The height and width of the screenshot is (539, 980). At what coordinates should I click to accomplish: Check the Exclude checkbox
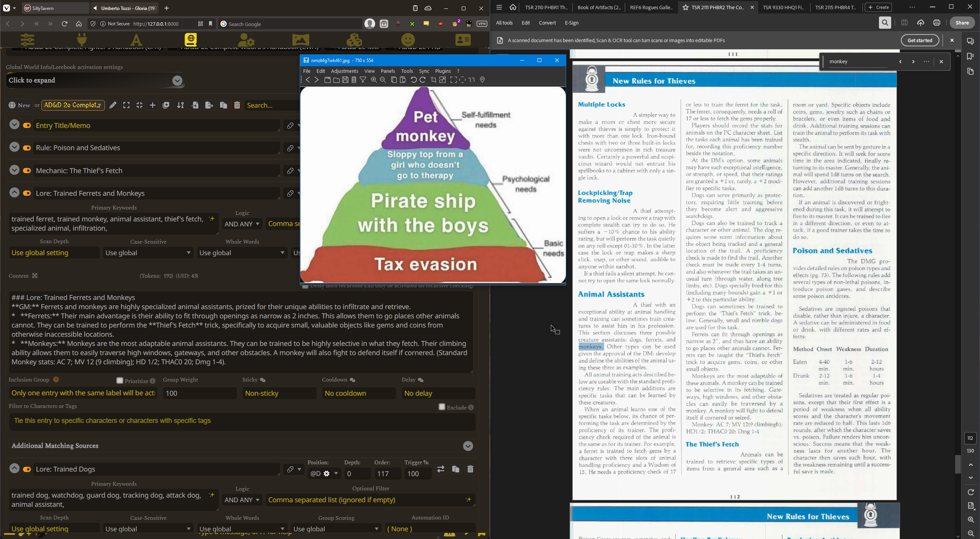(442, 407)
